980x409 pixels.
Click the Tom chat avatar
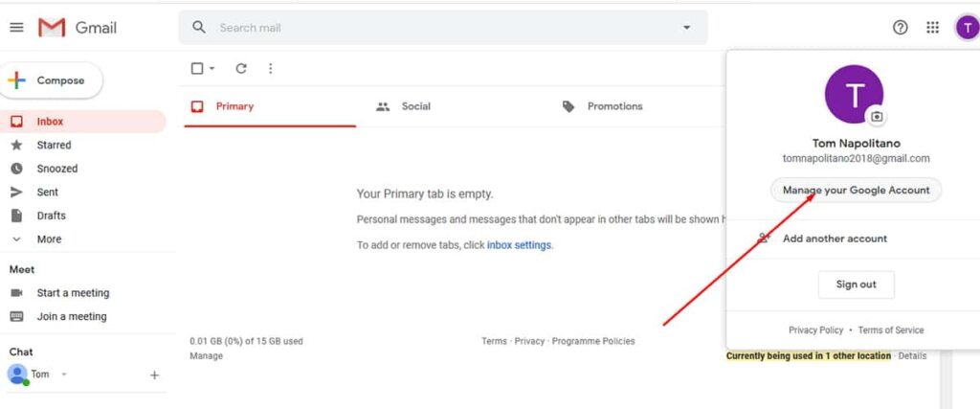(x=17, y=374)
